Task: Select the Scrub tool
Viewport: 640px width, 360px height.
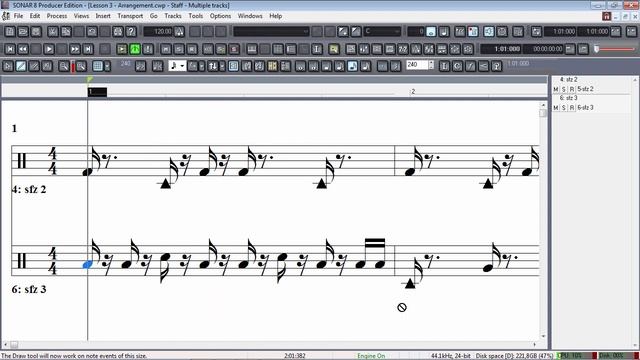Action: pyautogui.click(x=47, y=66)
